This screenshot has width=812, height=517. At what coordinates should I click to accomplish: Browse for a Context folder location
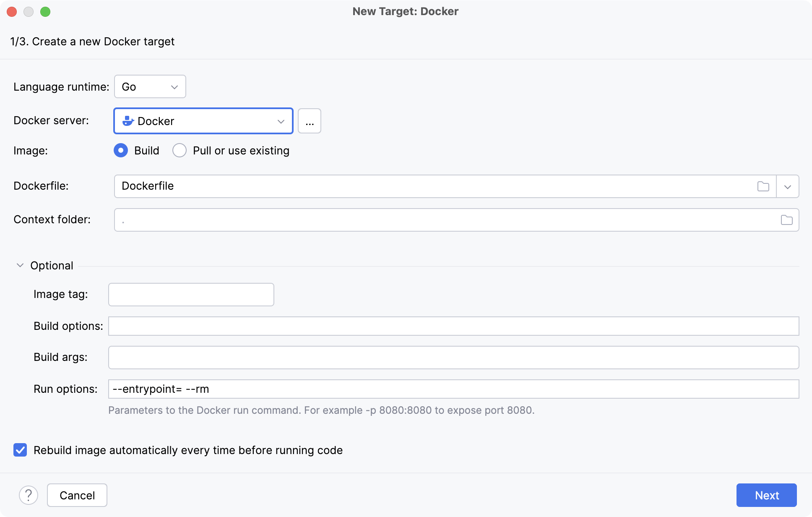(x=787, y=219)
